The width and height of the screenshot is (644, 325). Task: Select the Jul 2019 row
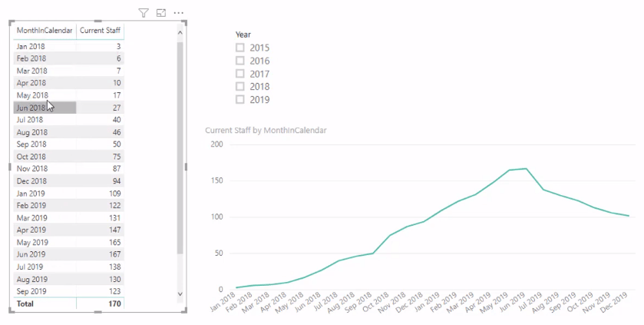(x=68, y=267)
